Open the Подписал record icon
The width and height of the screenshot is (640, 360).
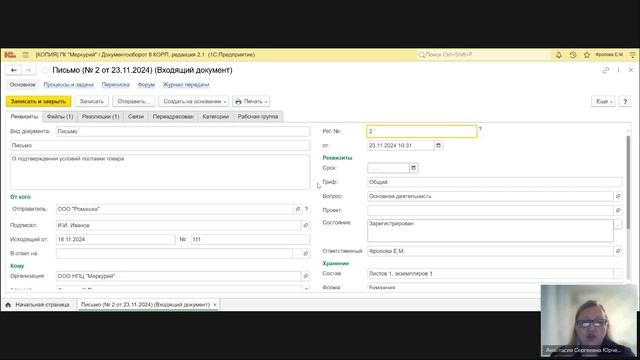click(305, 225)
